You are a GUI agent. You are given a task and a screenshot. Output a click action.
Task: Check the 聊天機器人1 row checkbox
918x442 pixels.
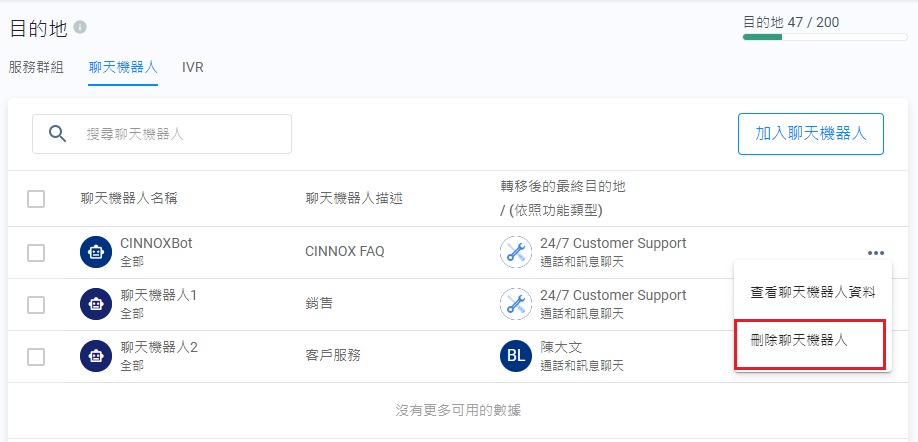[x=36, y=304]
